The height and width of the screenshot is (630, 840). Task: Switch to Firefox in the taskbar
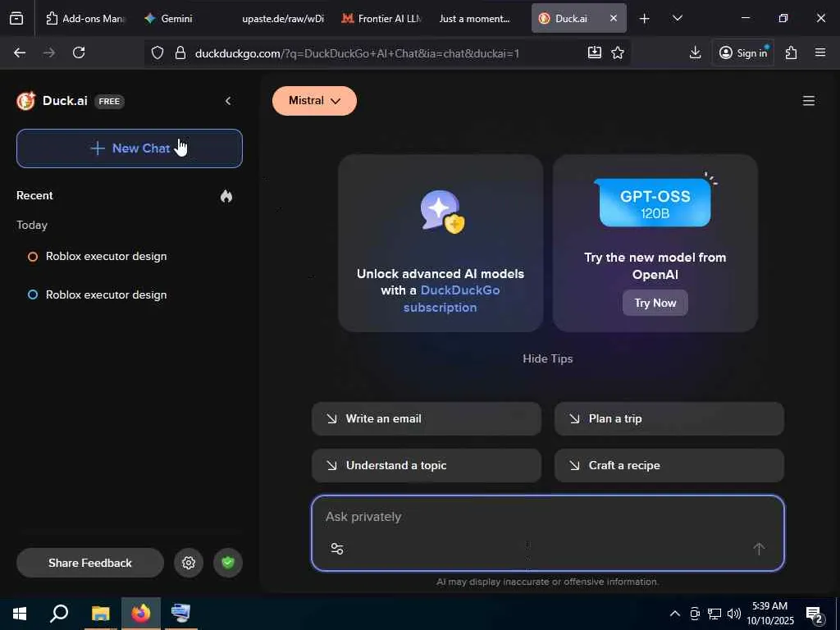click(x=141, y=614)
